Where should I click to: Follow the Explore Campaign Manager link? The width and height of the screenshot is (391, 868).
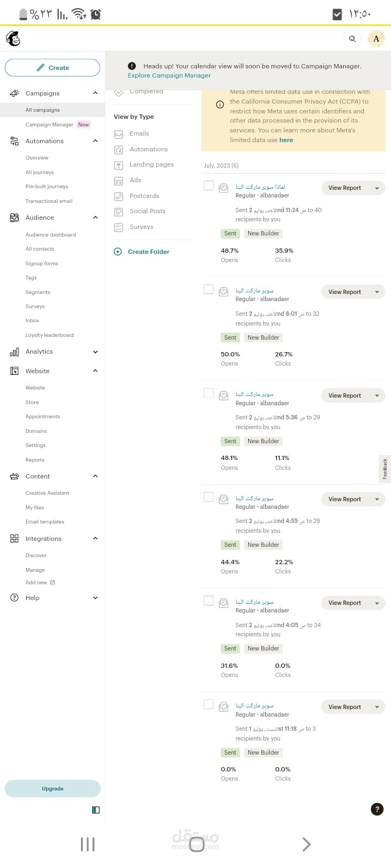(169, 75)
